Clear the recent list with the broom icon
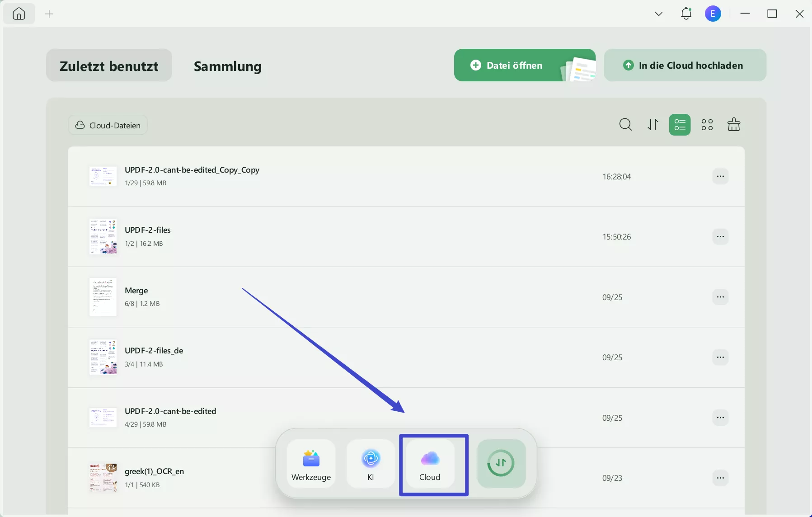 pos(734,124)
